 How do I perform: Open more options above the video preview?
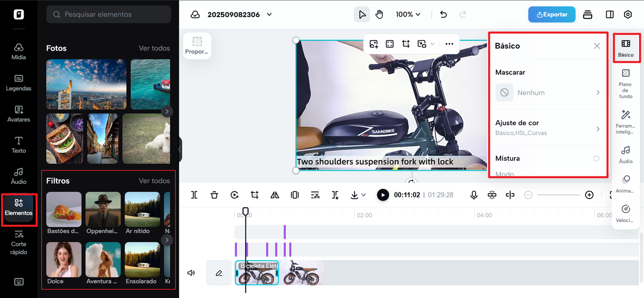coord(449,44)
